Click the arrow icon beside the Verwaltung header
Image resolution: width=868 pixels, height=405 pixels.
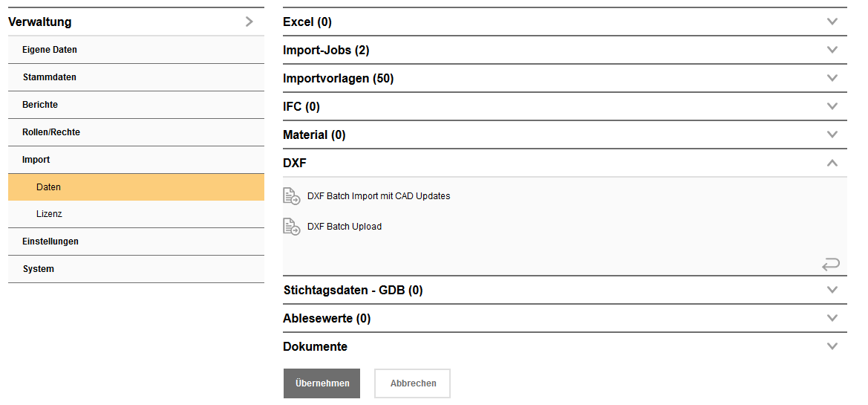tap(249, 22)
